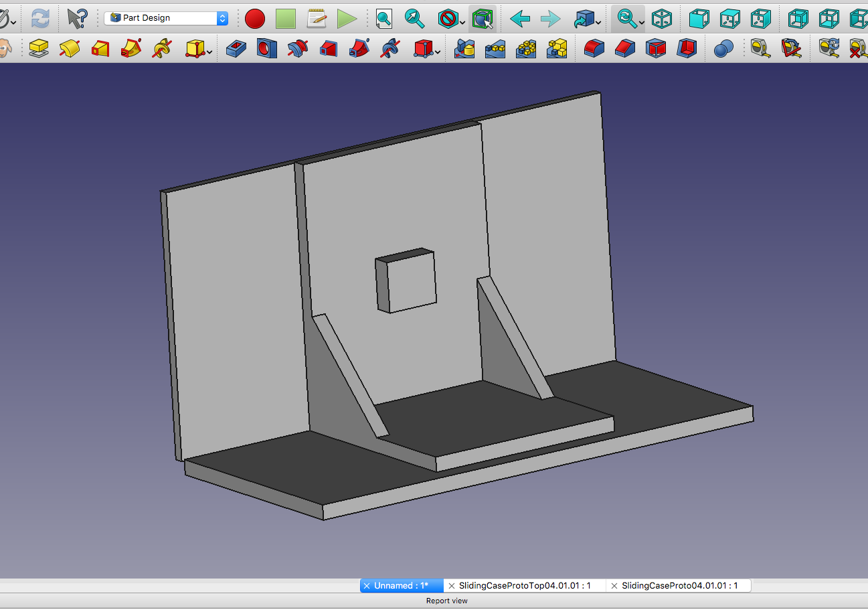The image size is (868, 610).
Task: Apply the Chamfer tool
Action: [624, 48]
